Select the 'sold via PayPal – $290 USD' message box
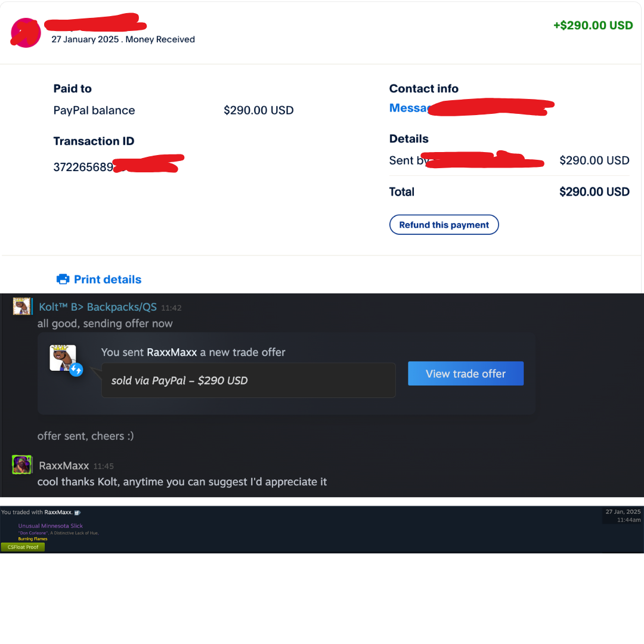Image resolution: width=644 pixels, height=644 pixels. pos(249,380)
